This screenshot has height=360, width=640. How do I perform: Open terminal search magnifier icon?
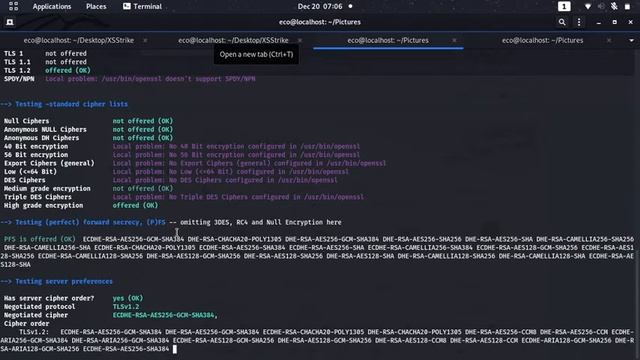tap(562, 22)
